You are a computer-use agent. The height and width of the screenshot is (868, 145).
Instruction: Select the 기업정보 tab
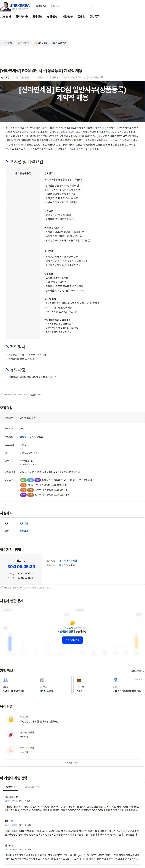(x=39, y=77)
